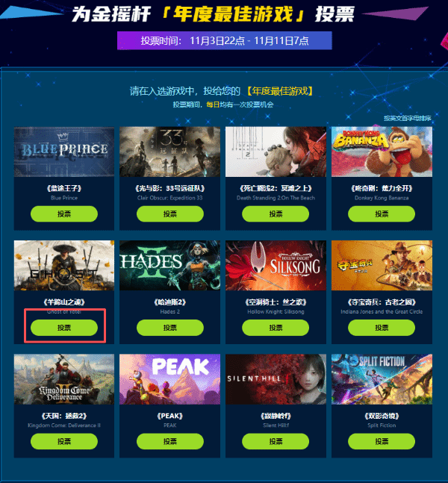
Task: Vote for Blue Prince
Action: tap(64, 214)
